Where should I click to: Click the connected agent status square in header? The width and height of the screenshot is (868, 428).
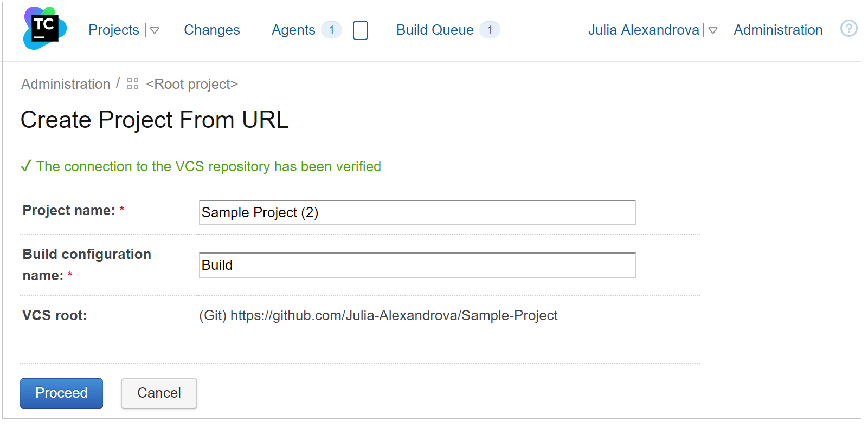(360, 30)
